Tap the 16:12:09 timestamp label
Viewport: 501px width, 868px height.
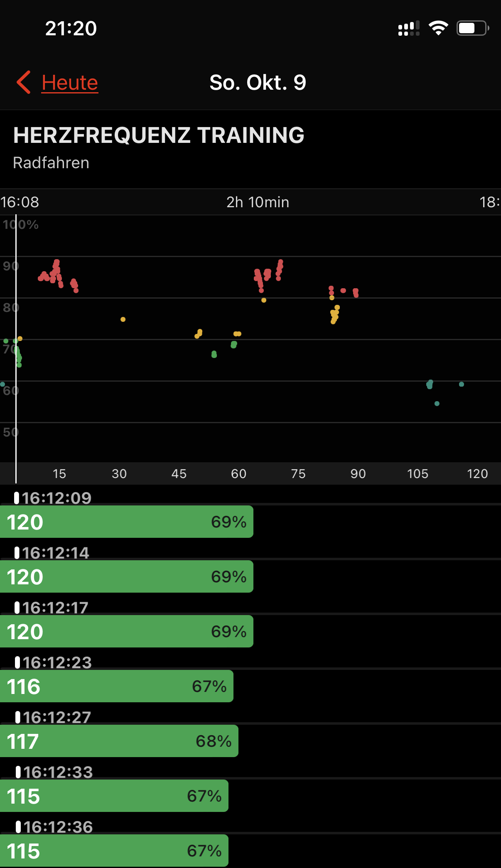(x=56, y=498)
